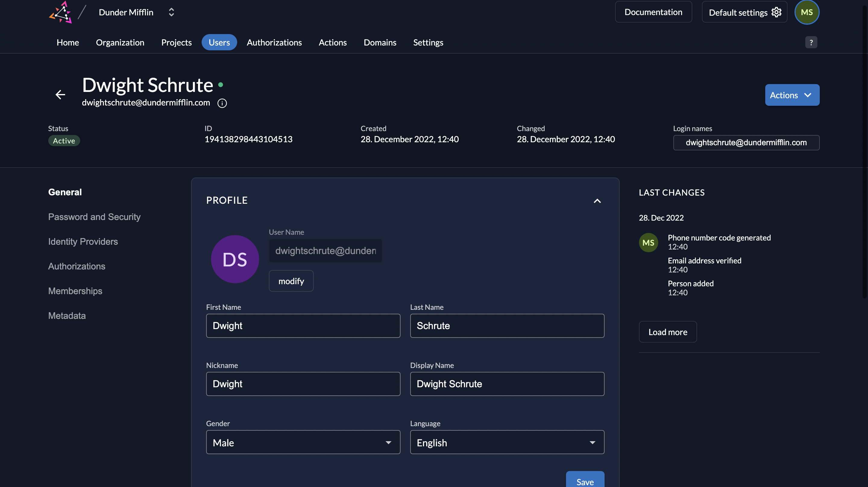Click Load more changes
The width and height of the screenshot is (868, 487).
[x=668, y=332]
